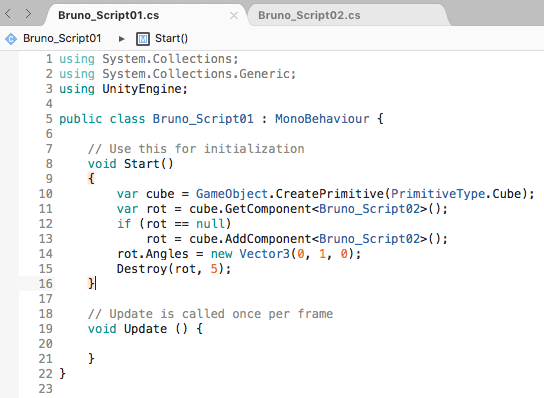
Task: Navigate back with the left arrow
Action: (8, 14)
